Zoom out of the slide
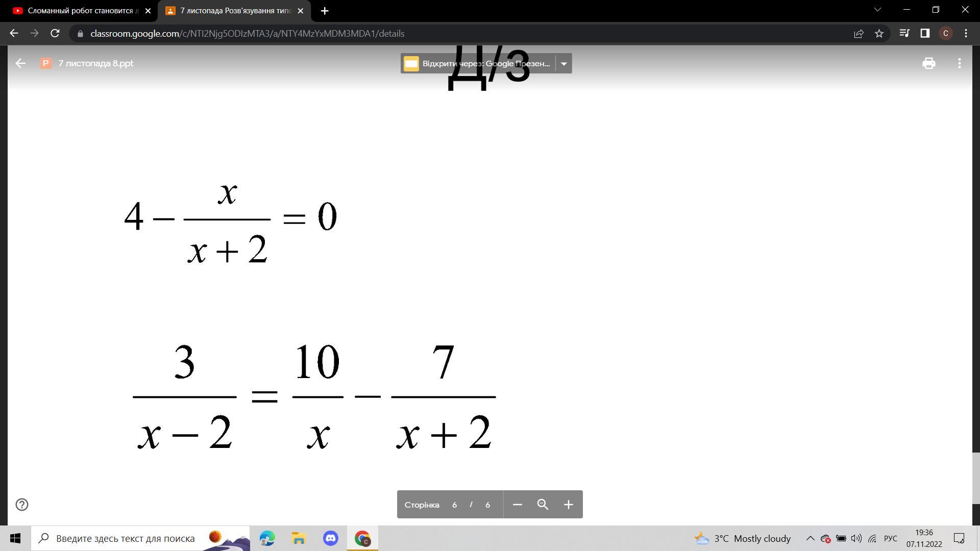Viewport: 980px width, 551px height. pos(517,505)
